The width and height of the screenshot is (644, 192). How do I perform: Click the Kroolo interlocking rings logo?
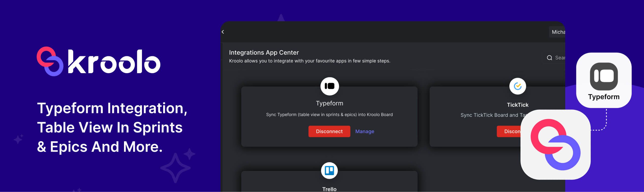(x=50, y=61)
